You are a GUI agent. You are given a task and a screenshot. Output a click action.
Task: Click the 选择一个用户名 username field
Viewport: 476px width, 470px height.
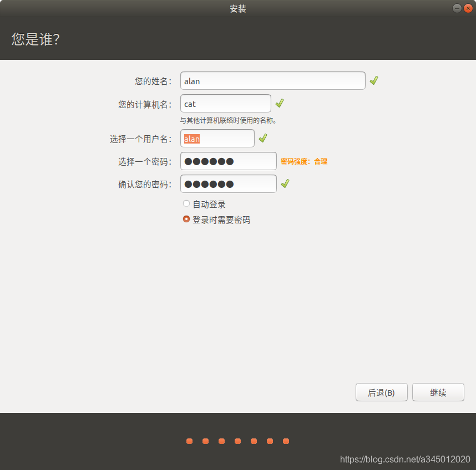click(x=217, y=139)
